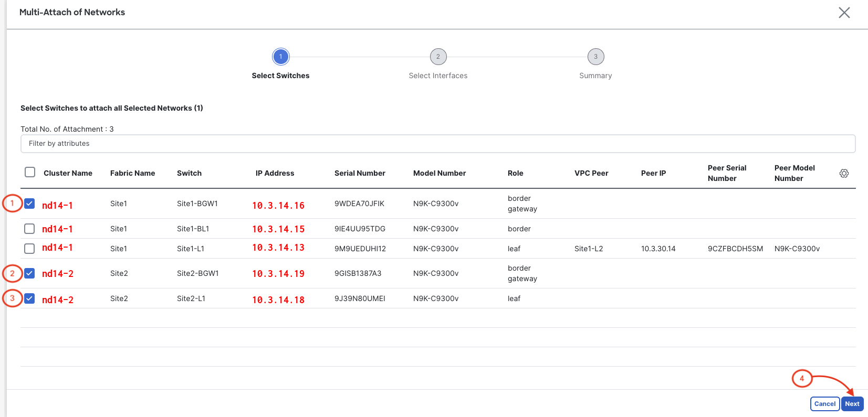Go to step 2 Select Interfaces
868x417 pixels.
click(438, 57)
